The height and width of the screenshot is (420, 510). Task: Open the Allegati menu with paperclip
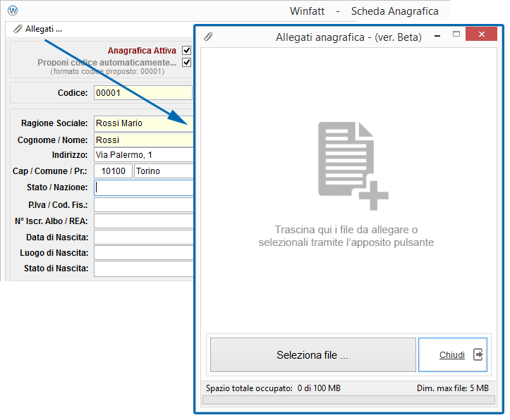tap(37, 29)
